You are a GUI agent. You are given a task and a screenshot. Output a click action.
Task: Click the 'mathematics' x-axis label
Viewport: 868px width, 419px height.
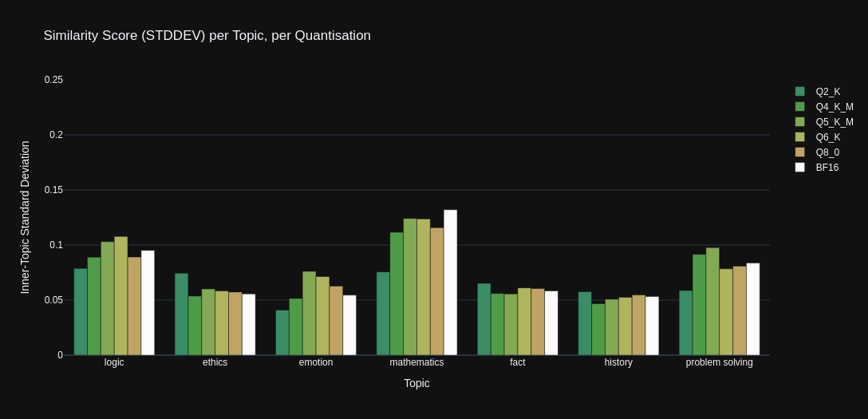tap(416, 362)
